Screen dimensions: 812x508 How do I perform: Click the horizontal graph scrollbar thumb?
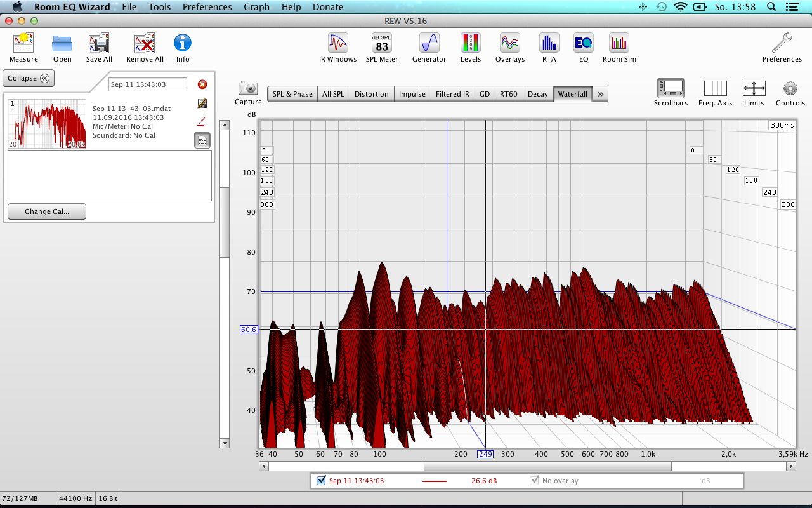547,466
